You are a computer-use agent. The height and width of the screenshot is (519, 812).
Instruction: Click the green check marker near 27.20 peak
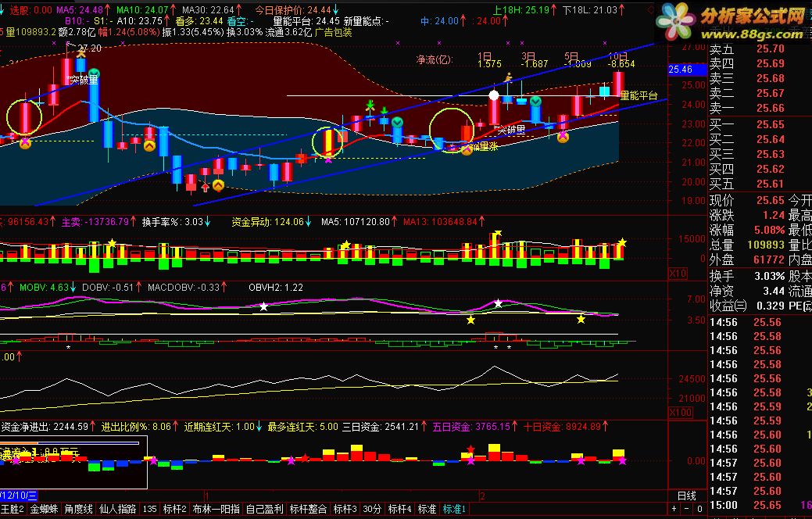[x=94, y=73]
